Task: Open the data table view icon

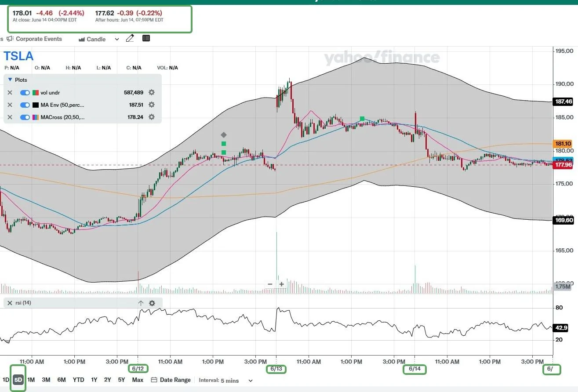Action: pos(146,39)
